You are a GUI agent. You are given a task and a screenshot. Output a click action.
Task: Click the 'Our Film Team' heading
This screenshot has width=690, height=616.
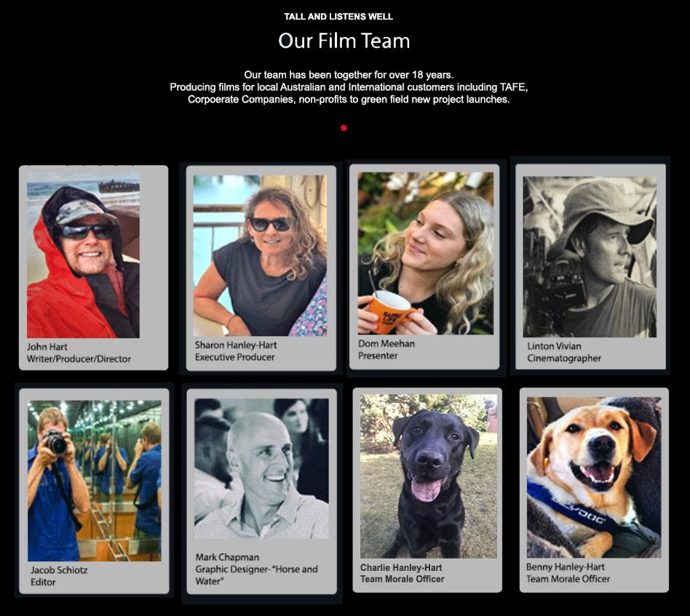[344, 41]
